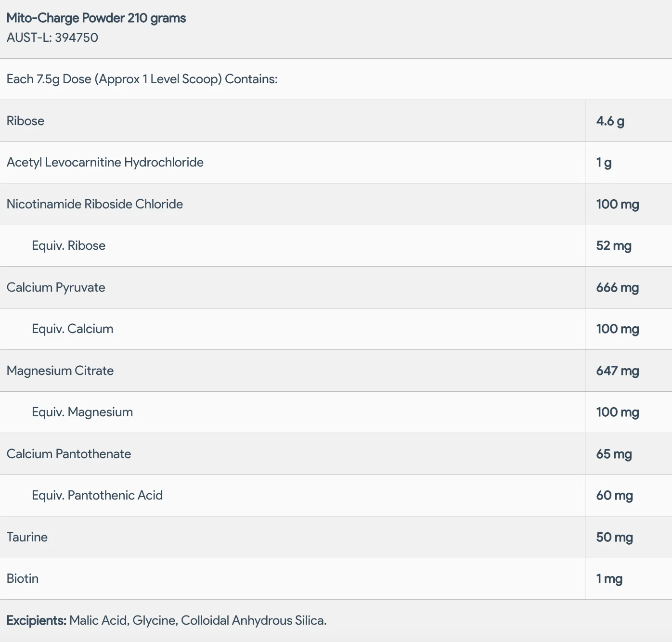672x642 pixels.
Task: Select the AUST-L: 394750 number text
Action: (52, 38)
